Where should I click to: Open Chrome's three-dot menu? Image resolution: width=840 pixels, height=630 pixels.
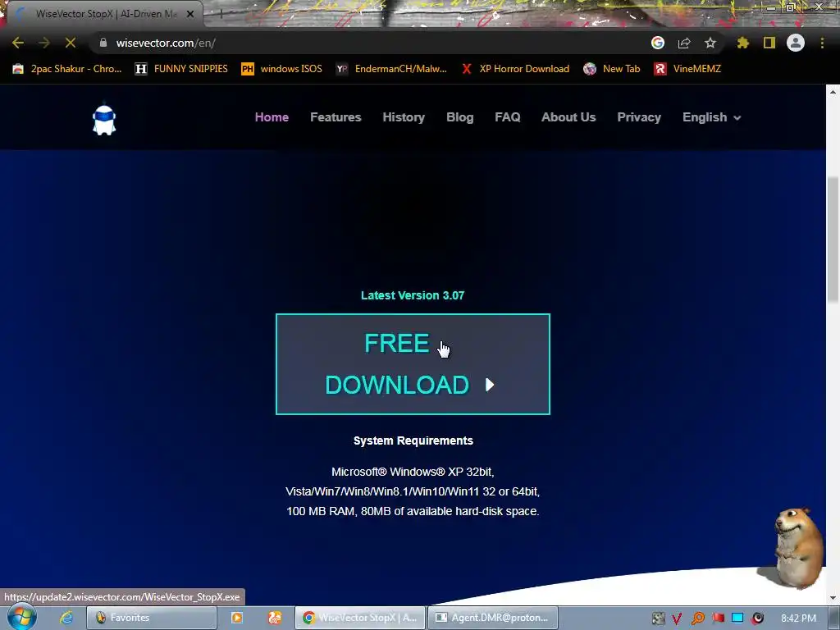[x=822, y=43]
